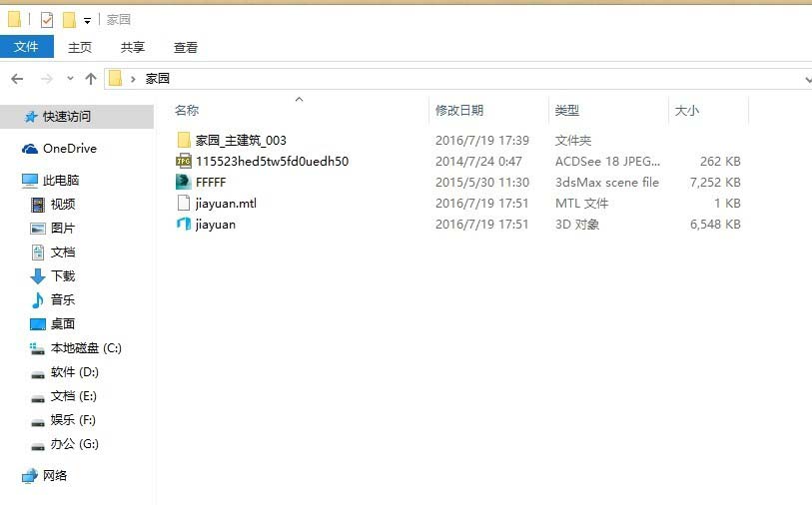
Task: Click the new folder quick access icon
Action: (69, 20)
